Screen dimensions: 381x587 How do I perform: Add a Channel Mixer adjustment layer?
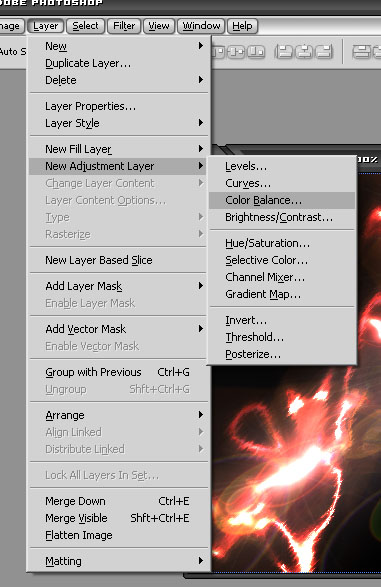click(x=282, y=277)
